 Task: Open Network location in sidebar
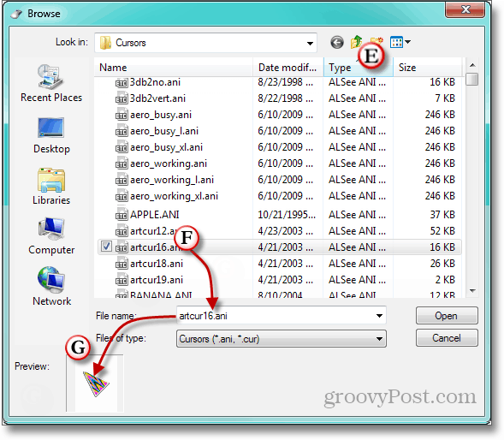click(x=51, y=286)
